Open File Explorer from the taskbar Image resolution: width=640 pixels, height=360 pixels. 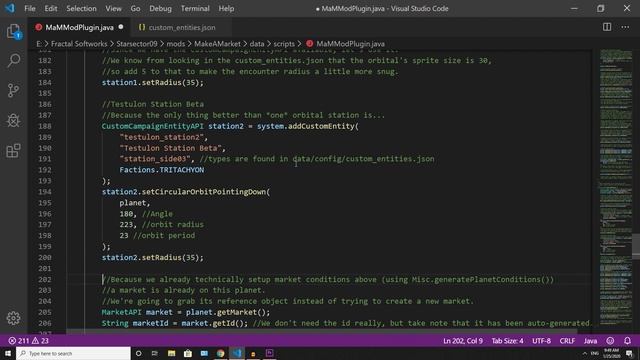coord(171,353)
